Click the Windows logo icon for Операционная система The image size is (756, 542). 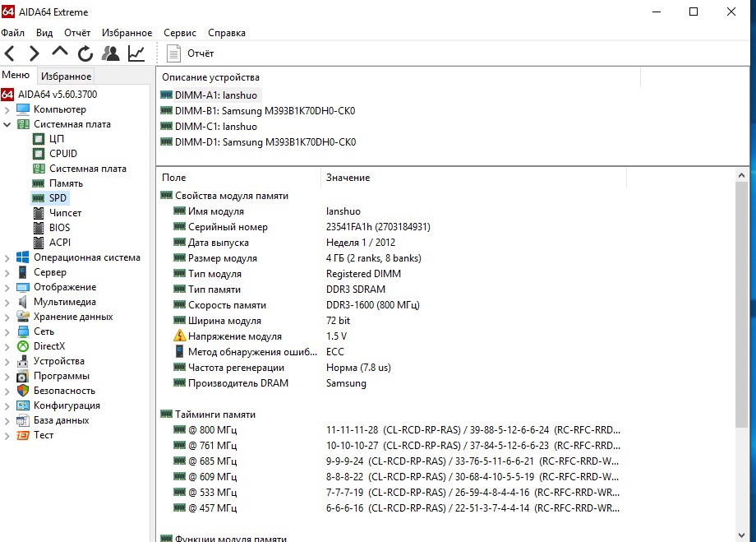[23, 257]
